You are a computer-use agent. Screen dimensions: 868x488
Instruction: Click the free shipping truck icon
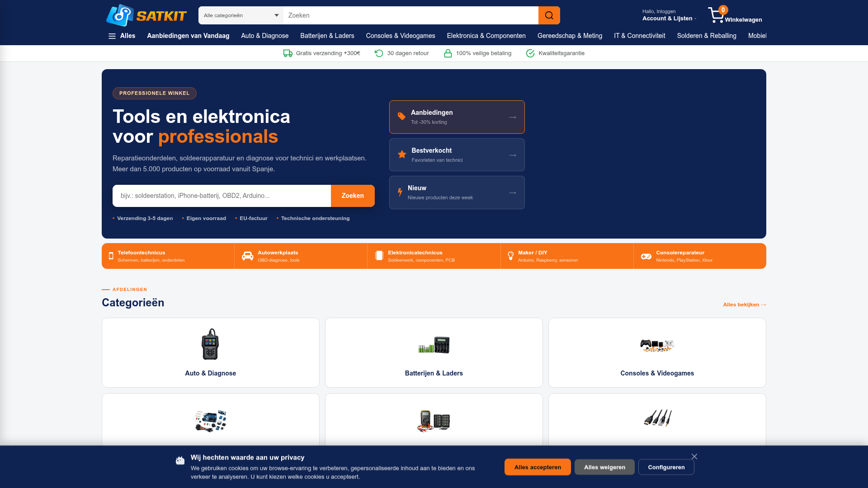(288, 53)
